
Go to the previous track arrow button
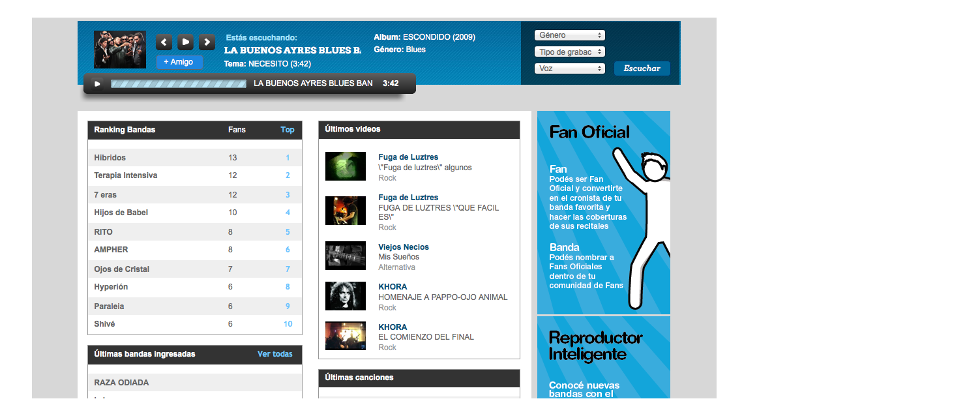(164, 42)
